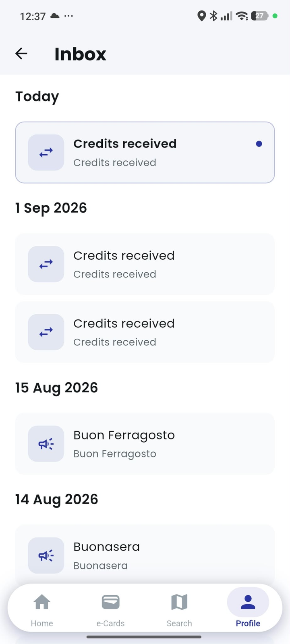
Task: Open the unread Credits received message
Action: click(x=145, y=153)
